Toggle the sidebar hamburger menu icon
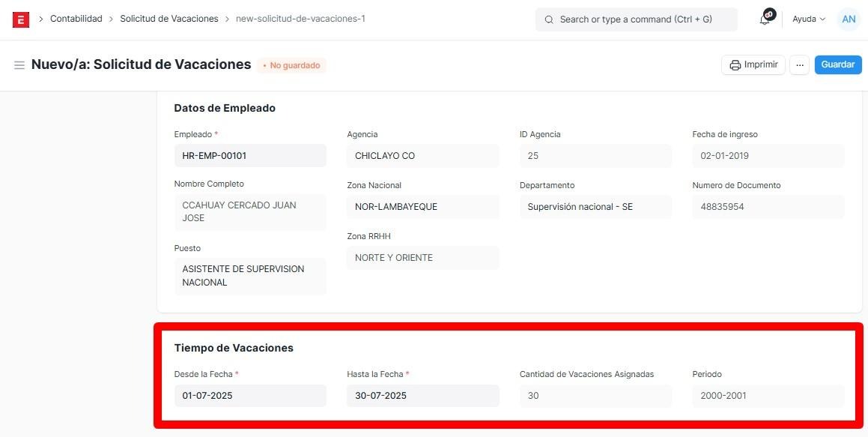This screenshot has height=437, width=868. point(19,65)
